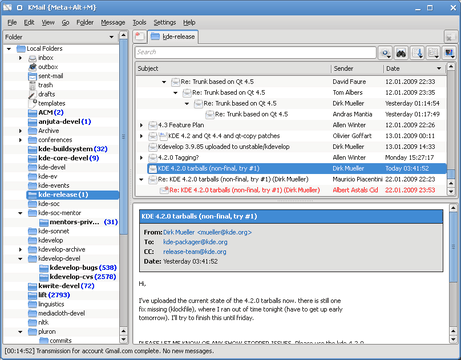461x360 pixels.
Task: Select 'KDE 4.2 and Qt 4.4 and qt-copy patches' message
Action: (x=292, y=136)
